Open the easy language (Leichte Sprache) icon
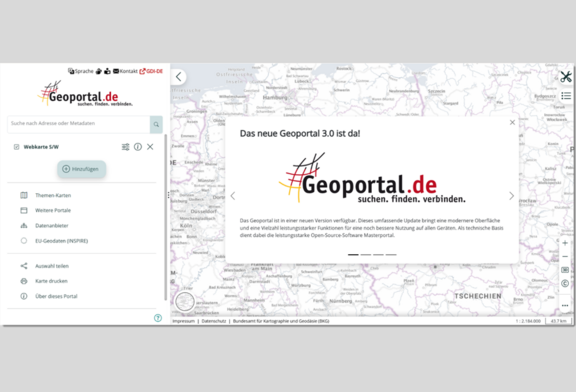This screenshot has height=392, width=576. pyautogui.click(x=107, y=71)
